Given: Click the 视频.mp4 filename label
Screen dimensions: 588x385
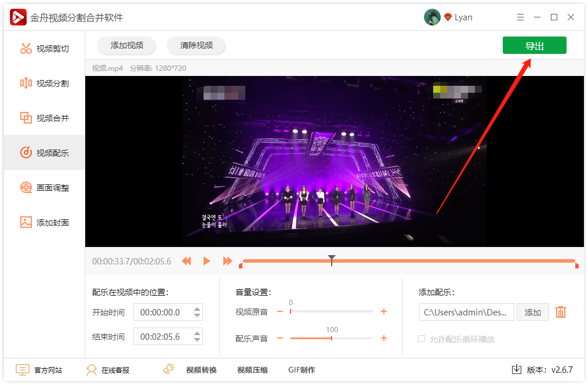Looking at the screenshot, I should tap(108, 68).
